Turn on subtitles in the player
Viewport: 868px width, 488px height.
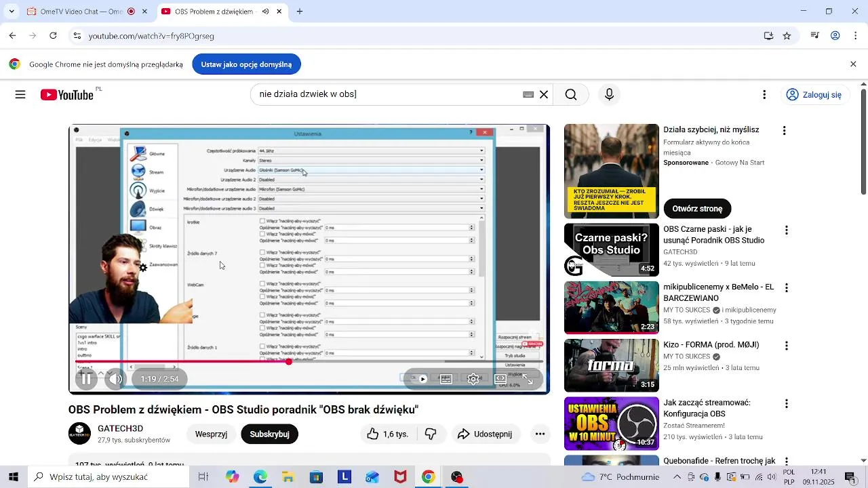446,379
